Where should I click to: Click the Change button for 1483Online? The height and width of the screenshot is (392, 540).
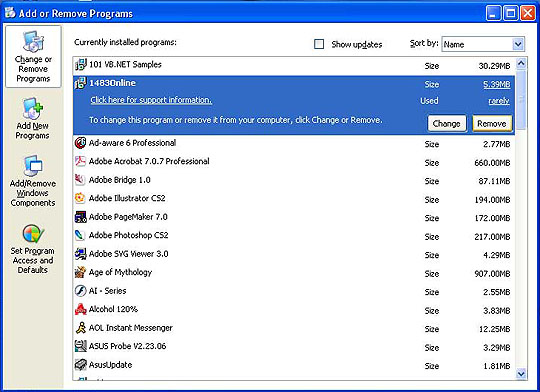tap(447, 123)
